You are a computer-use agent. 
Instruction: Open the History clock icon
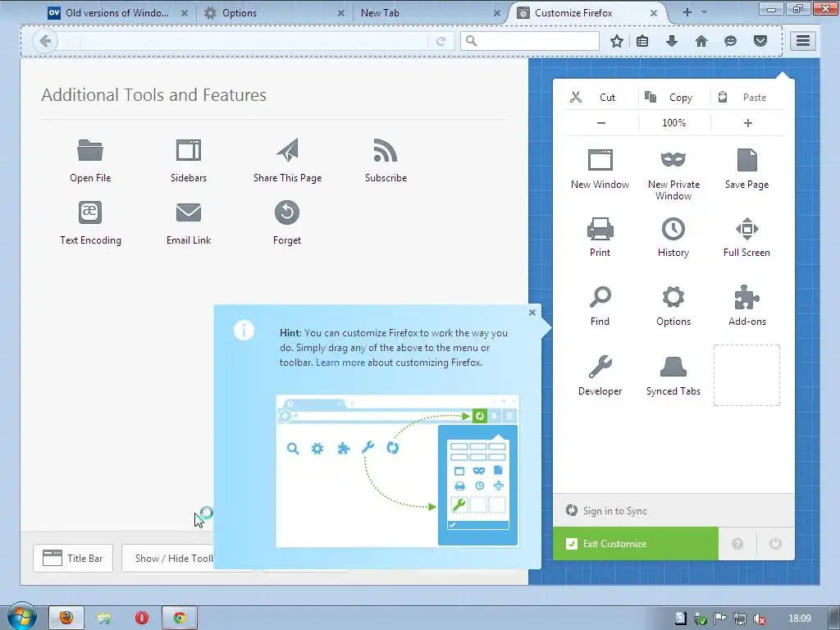click(x=673, y=229)
